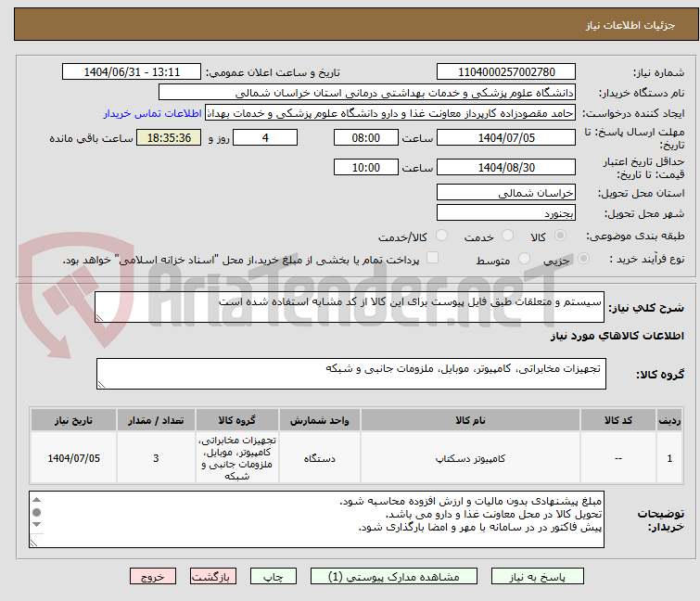Click the واحد شمارش column header
Screen dimensions: 700x601
(319, 420)
